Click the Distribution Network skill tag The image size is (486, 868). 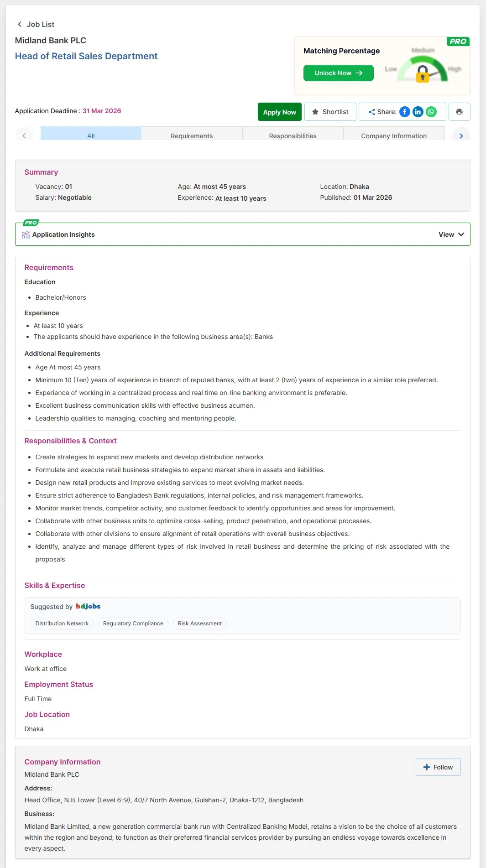[62, 624]
